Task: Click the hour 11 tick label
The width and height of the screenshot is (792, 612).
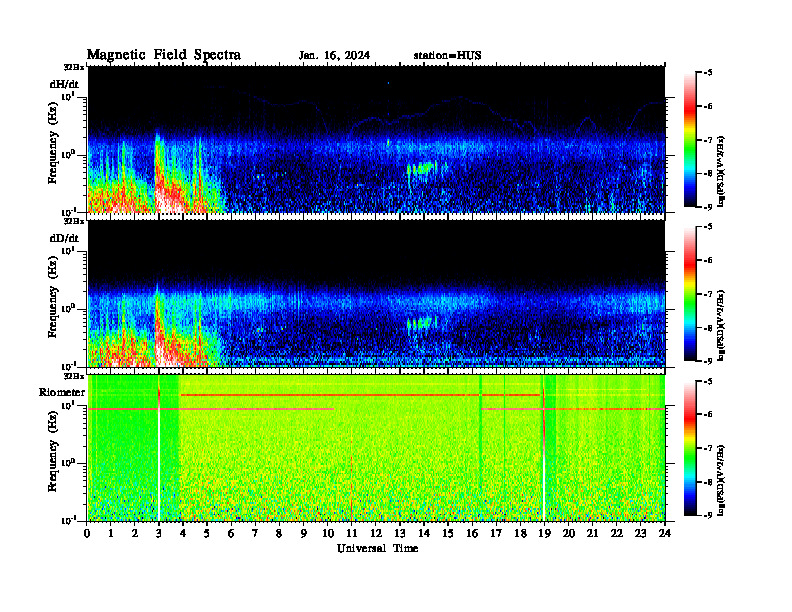Action: click(x=352, y=533)
